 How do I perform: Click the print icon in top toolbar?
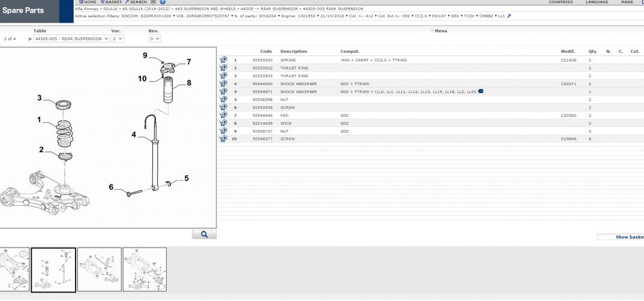click(x=153, y=2)
